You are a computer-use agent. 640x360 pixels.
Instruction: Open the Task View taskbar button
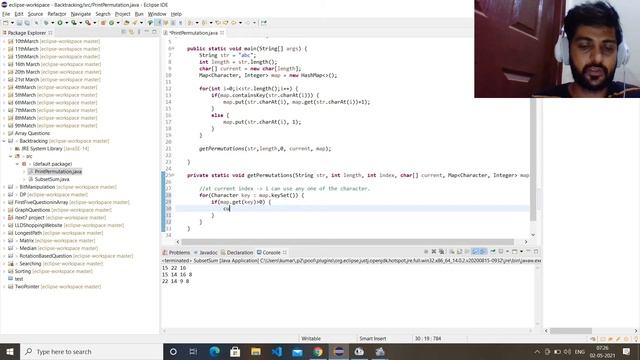click(193, 351)
